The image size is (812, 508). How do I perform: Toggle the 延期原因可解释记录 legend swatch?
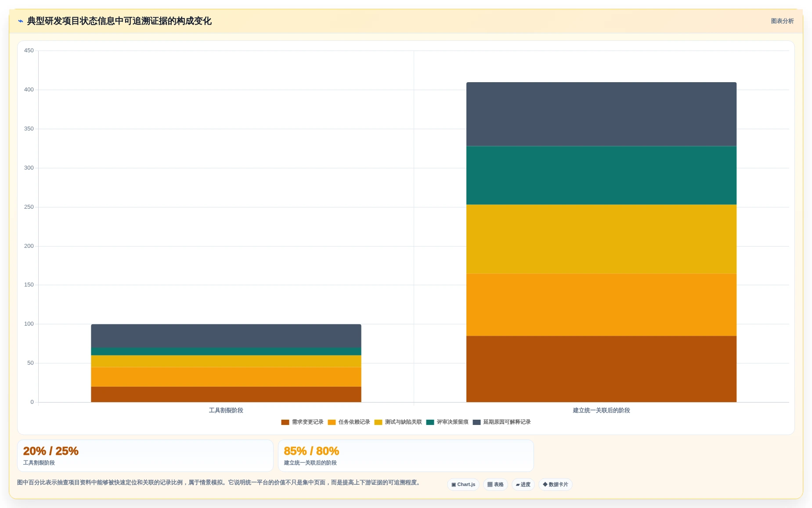pos(476,422)
